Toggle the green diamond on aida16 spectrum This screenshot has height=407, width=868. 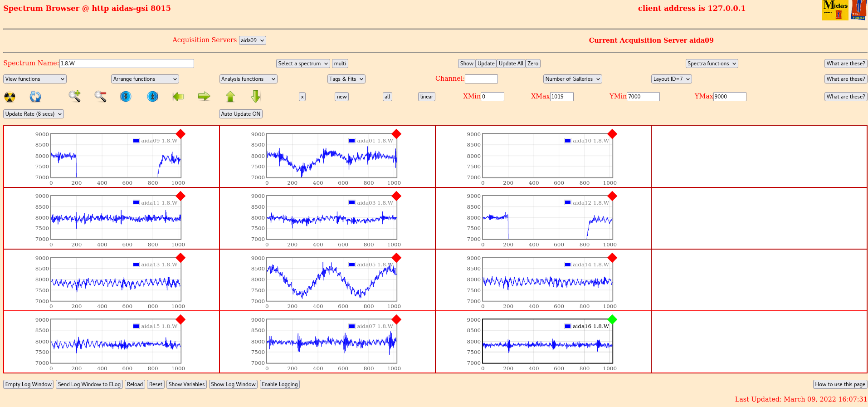click(x=612, y=319)
